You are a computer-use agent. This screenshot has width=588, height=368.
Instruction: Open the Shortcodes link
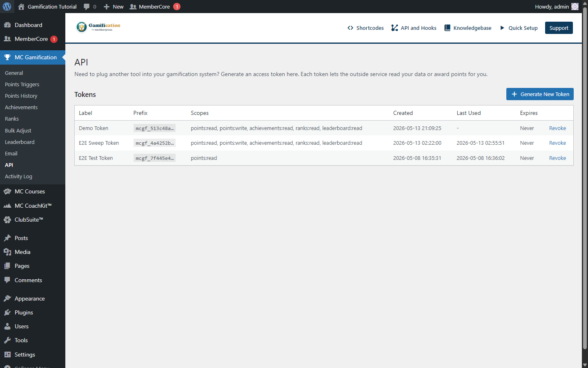(365, 28)
